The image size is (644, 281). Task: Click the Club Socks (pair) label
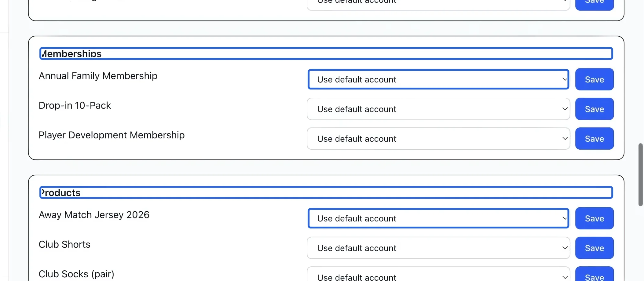[76, 274]
